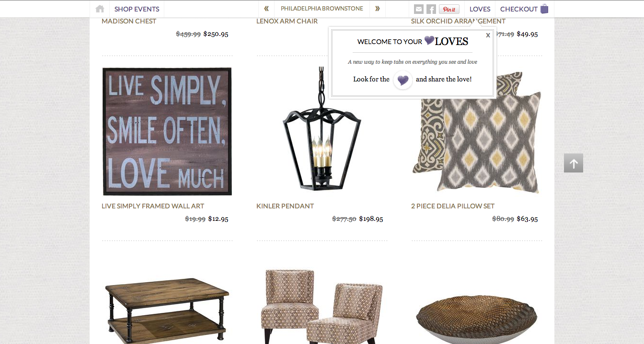The image size is (644, 344).
Task: Go to the home icon
Action: [100, 9]
